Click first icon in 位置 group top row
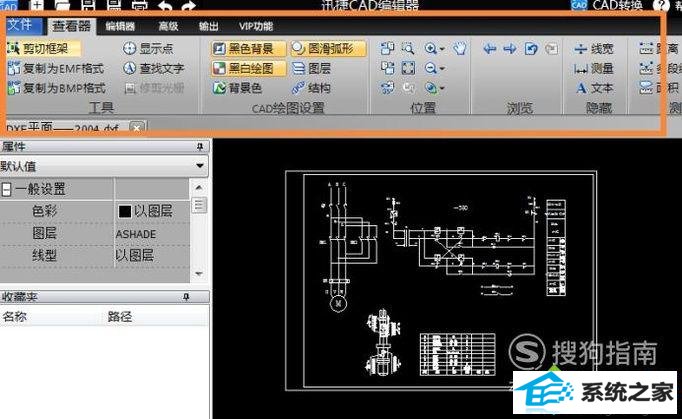 coord(387,48)
